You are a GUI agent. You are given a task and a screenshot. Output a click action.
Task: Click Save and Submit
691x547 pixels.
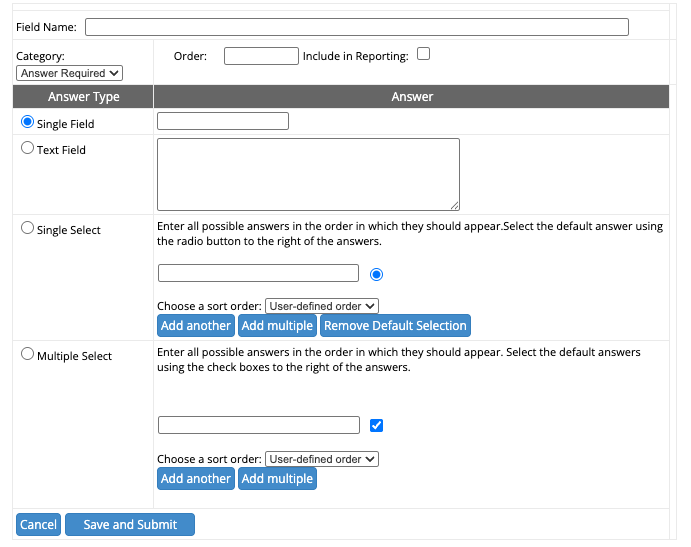tap(130, 525)
